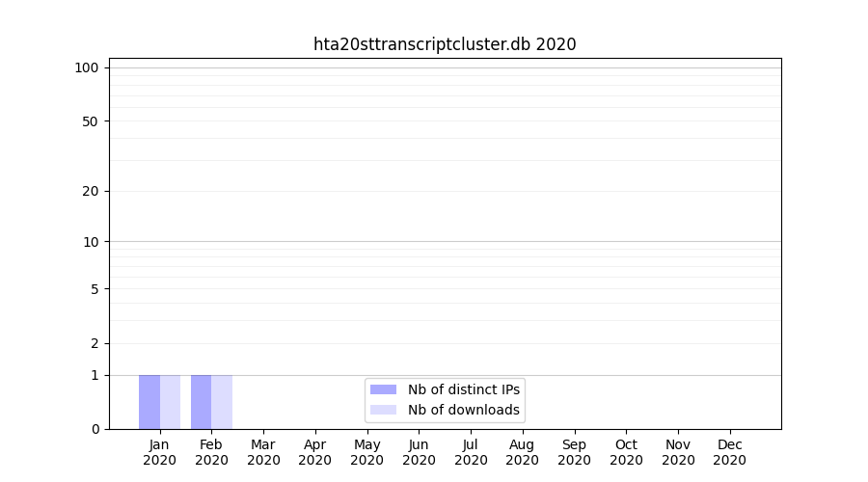Select the Jan 2020 downloads bar
This screenshot has width=868, height=482.
click(x=171, y=402)
